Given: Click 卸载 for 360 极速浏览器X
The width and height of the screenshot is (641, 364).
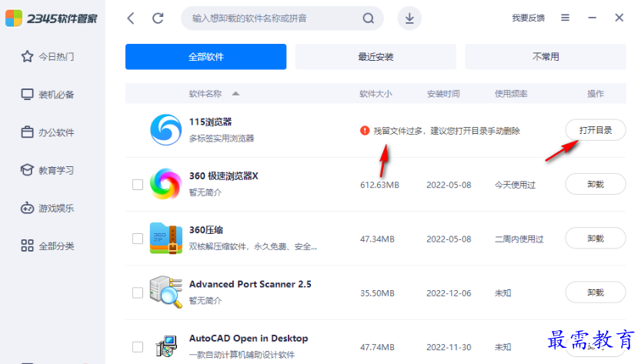Looking at the screenshot, I should [596, 184].
